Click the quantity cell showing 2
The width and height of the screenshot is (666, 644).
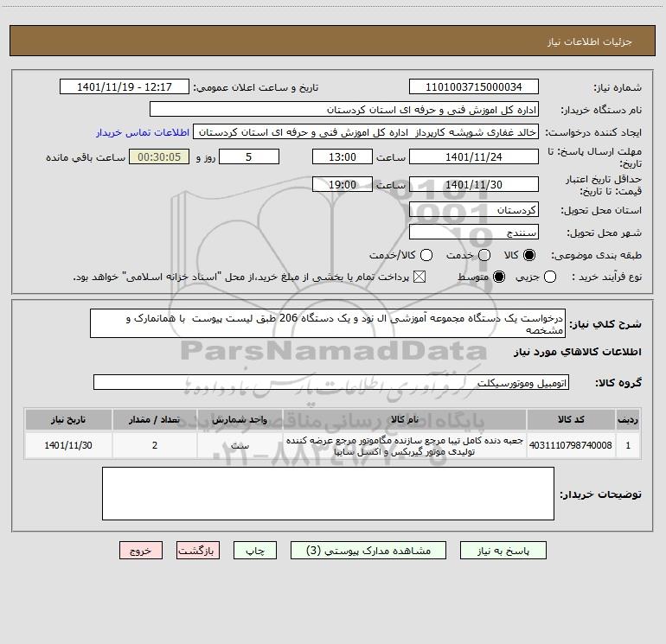(155, 445)
